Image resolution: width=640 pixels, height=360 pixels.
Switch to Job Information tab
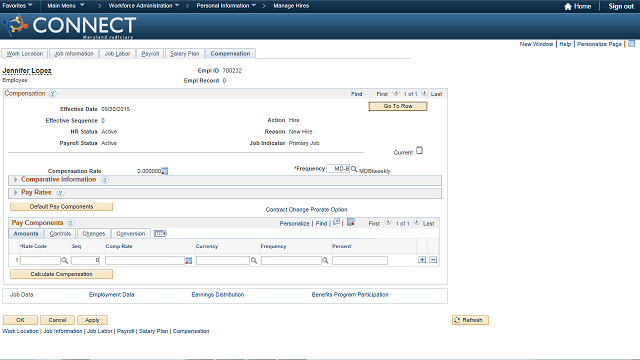(x=73, y=53)
